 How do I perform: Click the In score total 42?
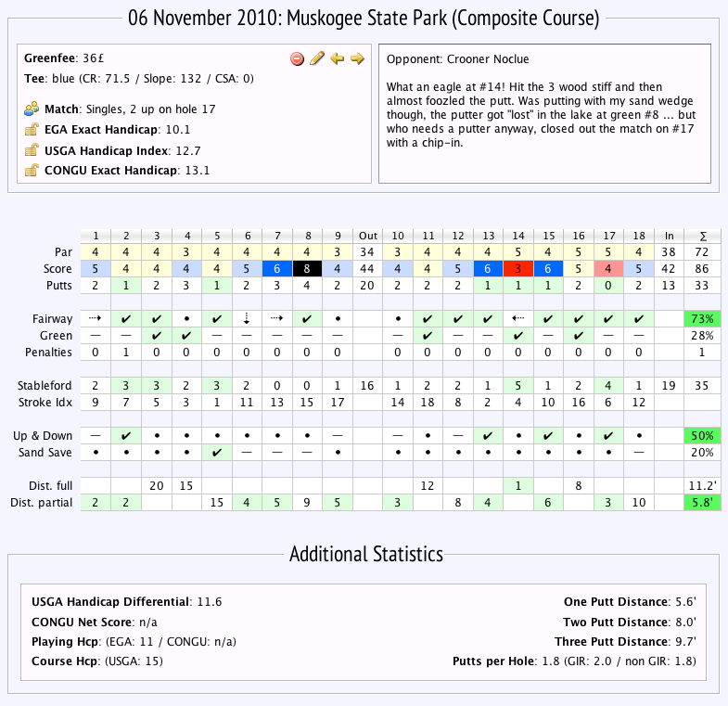pos(669,268)
